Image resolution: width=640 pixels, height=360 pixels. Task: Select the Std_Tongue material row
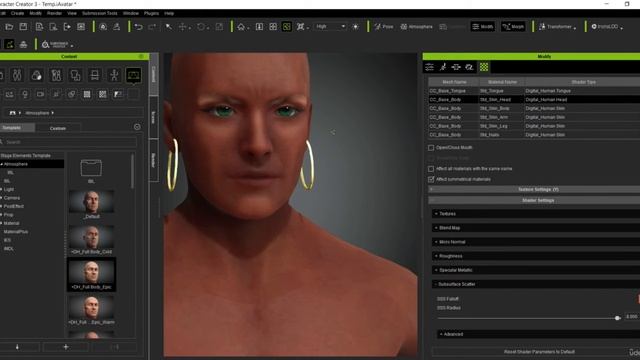pyautogui.click(x=534, y=91)
